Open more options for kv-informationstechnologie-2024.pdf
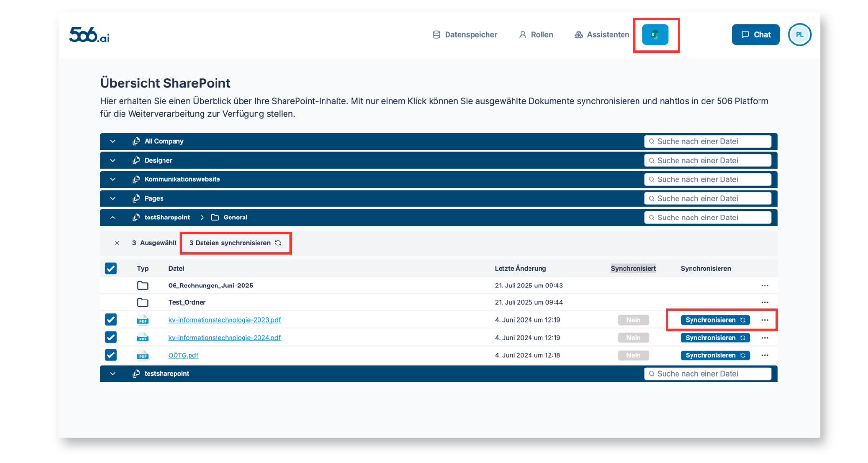The width and height of the screenshot is (868, 463). coord(765,338)
